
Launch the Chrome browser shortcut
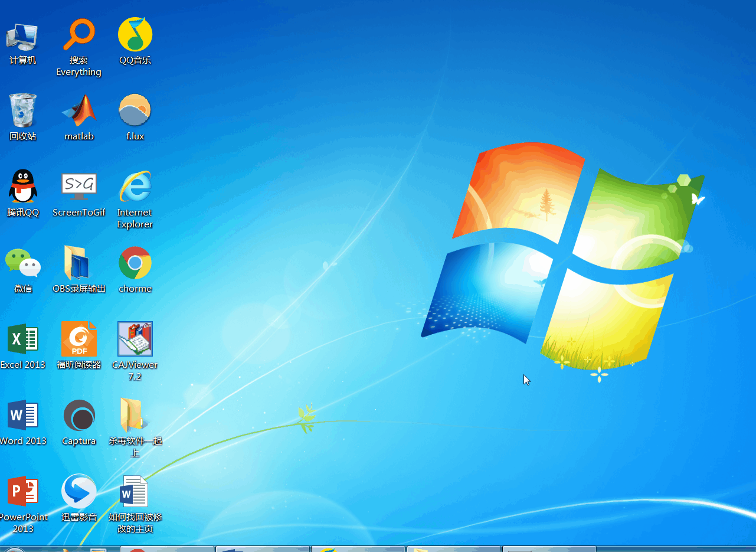point(135,262)
